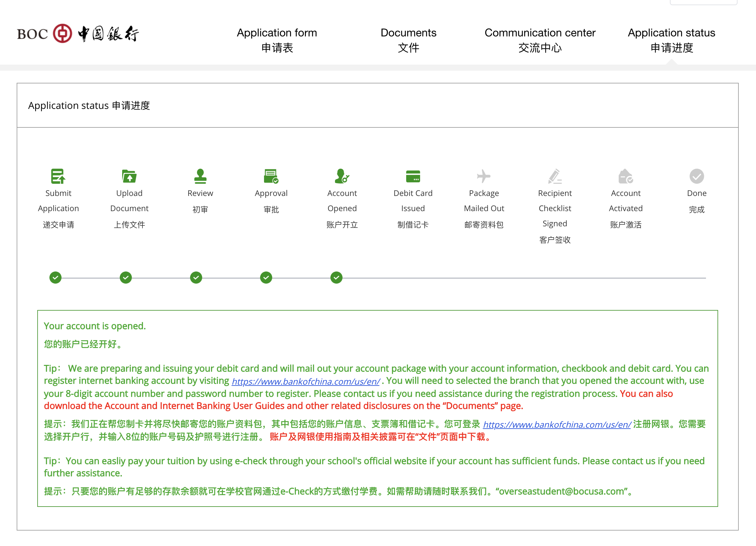Click the 'Review' step label
This screenshot has width=756, height=546.
pos(200,193)
